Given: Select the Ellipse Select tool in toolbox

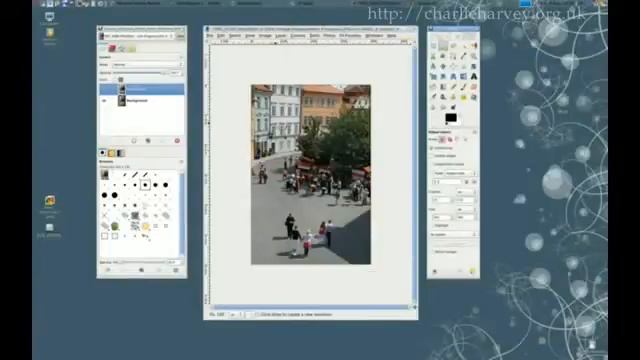Looking at the screenshot, I should [x=443, y=46].
